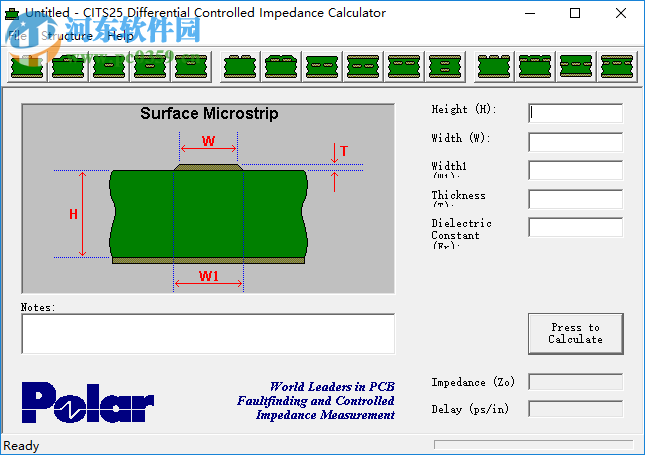Image resolution: width=645 pixels, height=455 pixels.
Task: Click the Polar company logo
Action: (x=88, y=402)
